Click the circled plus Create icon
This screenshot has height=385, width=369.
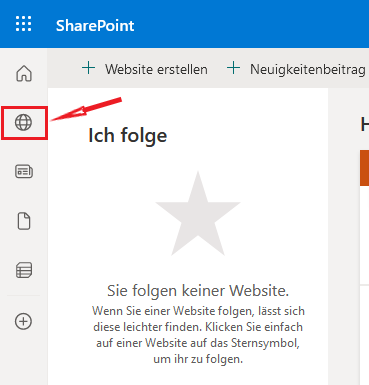click(x=23, y=321)
